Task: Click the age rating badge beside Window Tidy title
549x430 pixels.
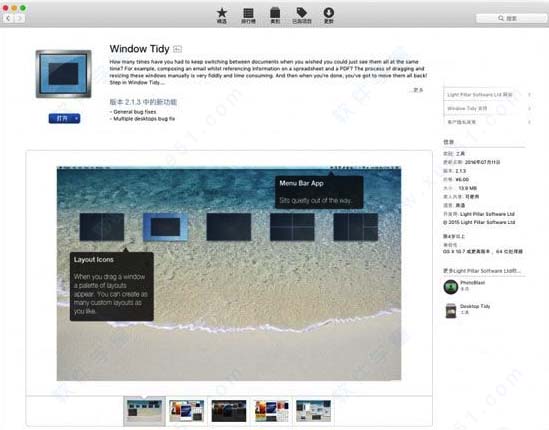Action: (178, 49)
